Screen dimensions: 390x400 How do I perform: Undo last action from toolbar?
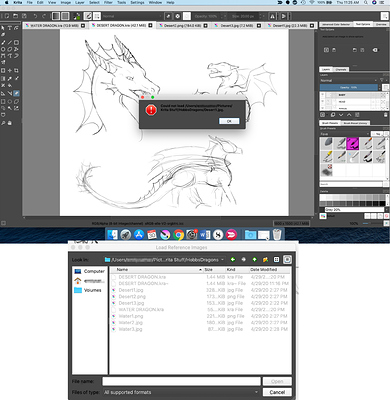click(x=35, y=16)
